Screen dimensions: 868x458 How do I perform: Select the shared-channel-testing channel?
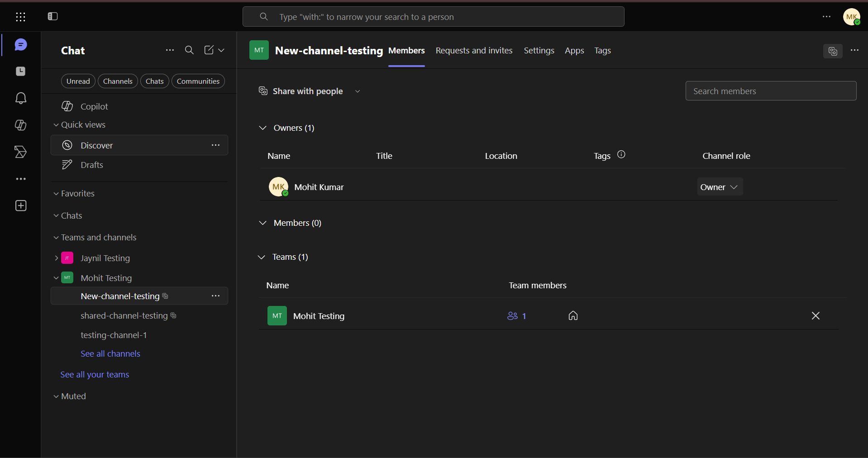pos(139,316)
